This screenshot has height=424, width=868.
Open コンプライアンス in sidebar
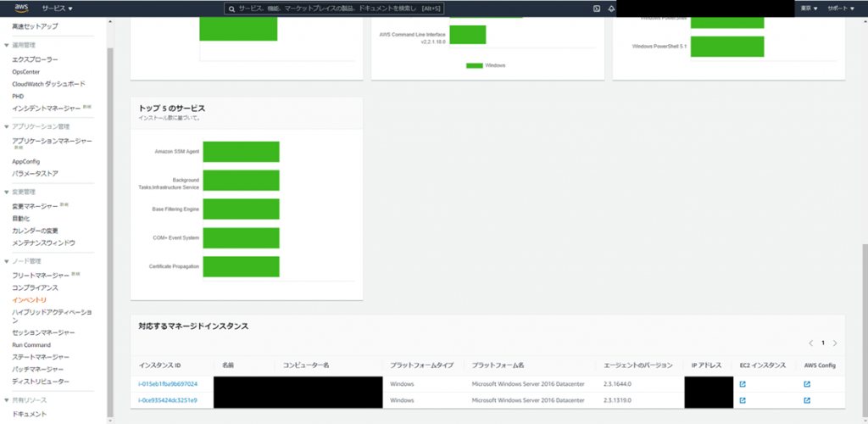pyautogui.click(x=35, y=287)
